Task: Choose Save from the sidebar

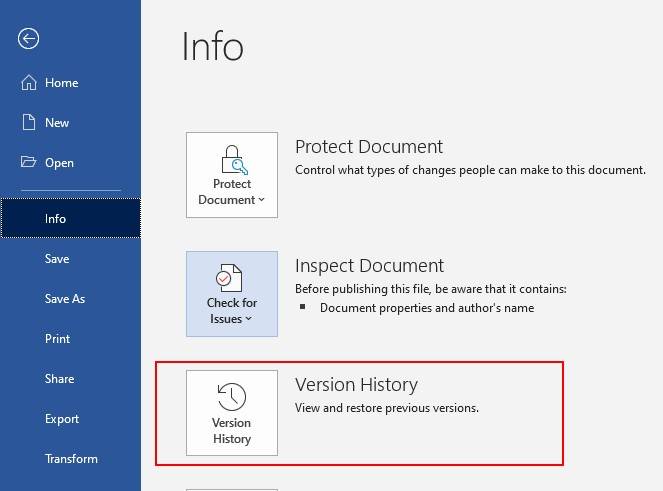Action: click(x=71, y=258)
